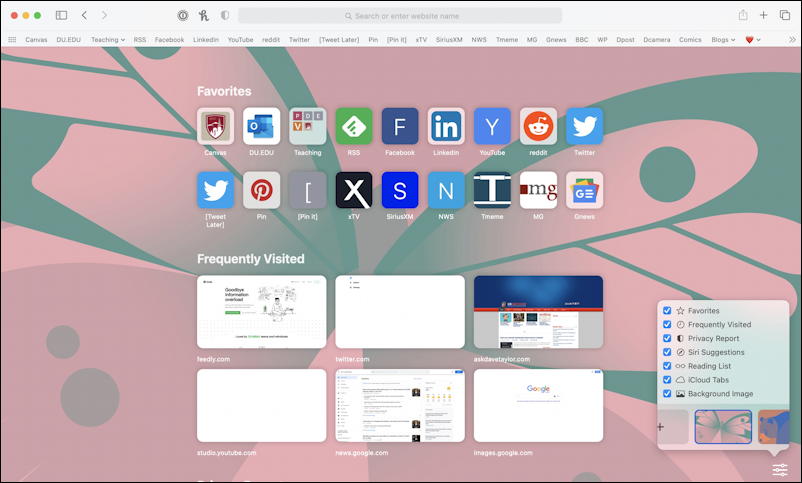Uncheck Frequently Visited checkbox
Screen dimensions: 802x483
pos(667,324)
